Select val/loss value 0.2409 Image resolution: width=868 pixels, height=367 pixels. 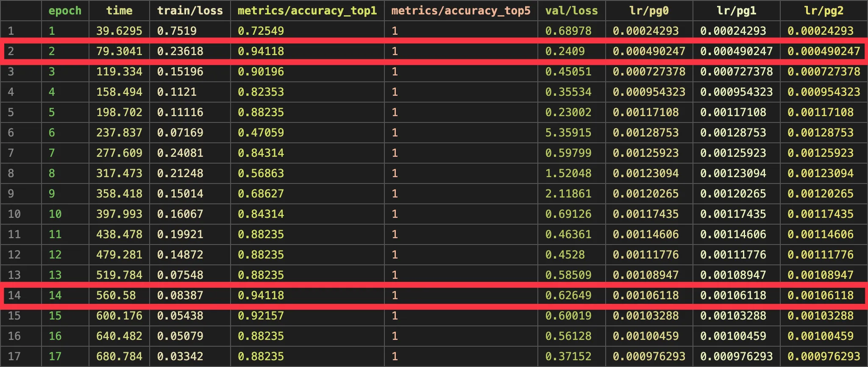pos(565,51)
